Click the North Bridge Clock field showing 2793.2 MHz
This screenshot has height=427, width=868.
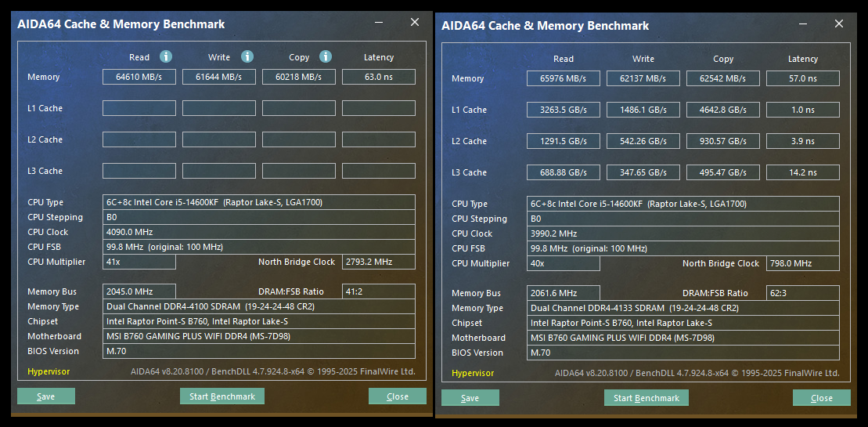tap(379, 262)
